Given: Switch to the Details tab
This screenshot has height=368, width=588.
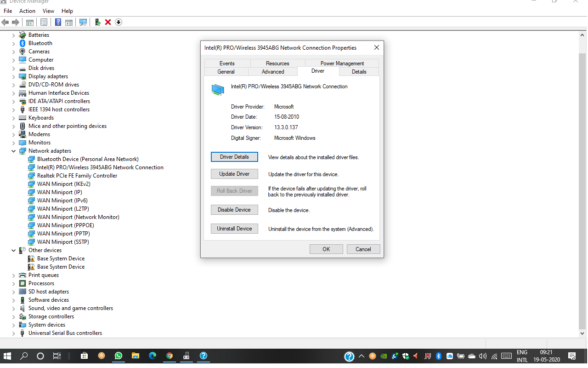Looking at the screenshot, I should (x=359, y=72).
